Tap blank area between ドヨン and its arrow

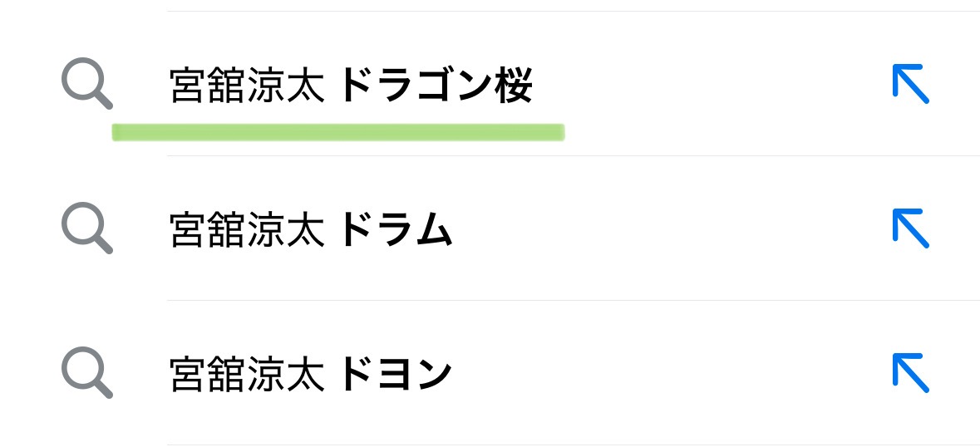pos(672,373)
